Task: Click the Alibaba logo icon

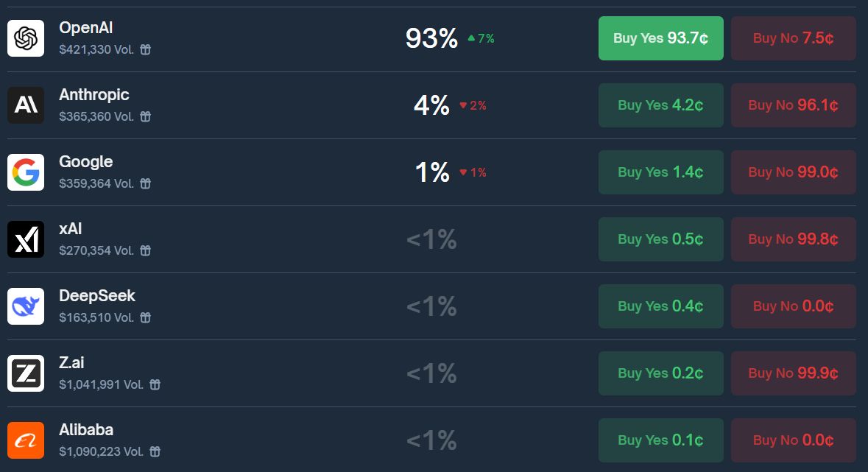Action: click(26, 440)
